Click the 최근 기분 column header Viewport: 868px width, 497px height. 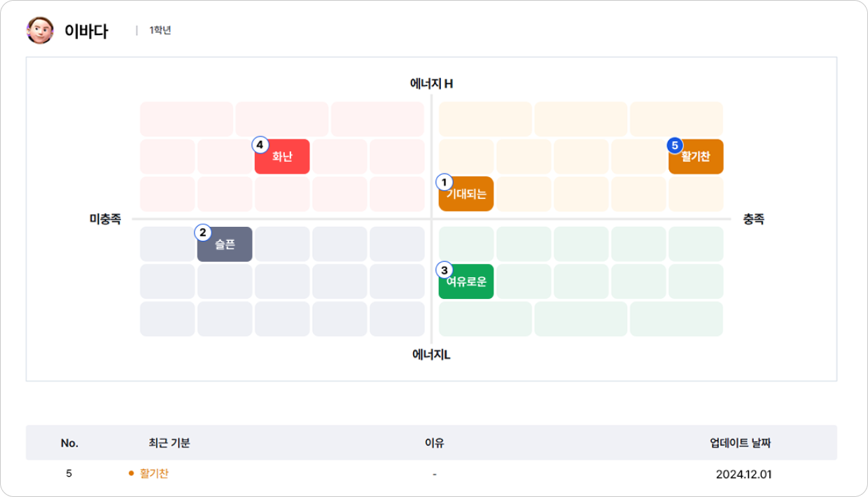169,443
